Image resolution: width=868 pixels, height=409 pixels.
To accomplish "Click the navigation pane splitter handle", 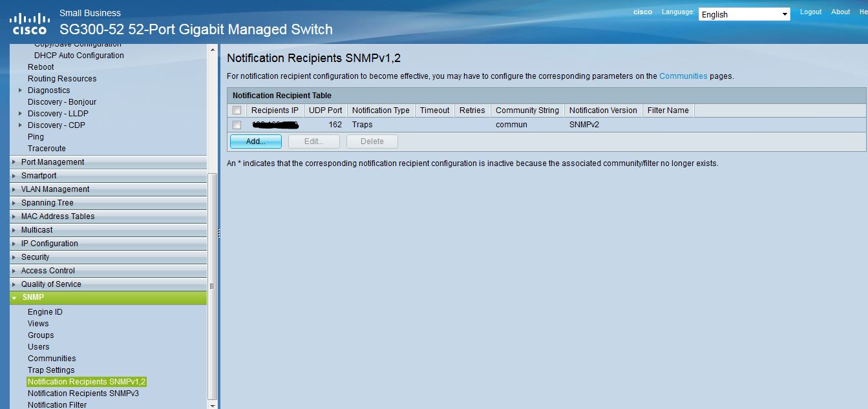I will [x=219, y=233].
